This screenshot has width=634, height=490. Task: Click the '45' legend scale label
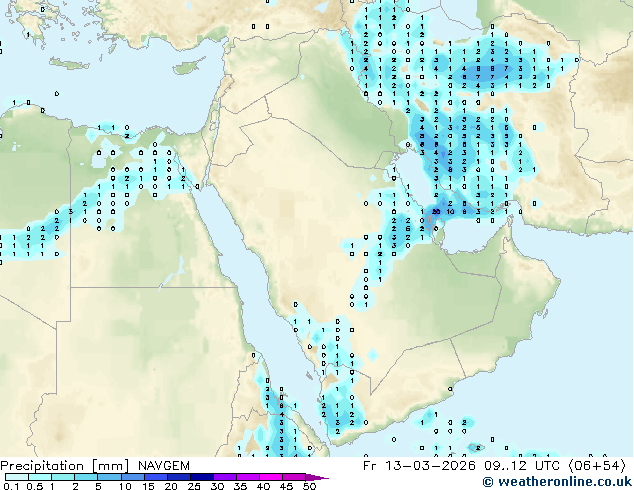pyautogui.click(x=286, y=486)
